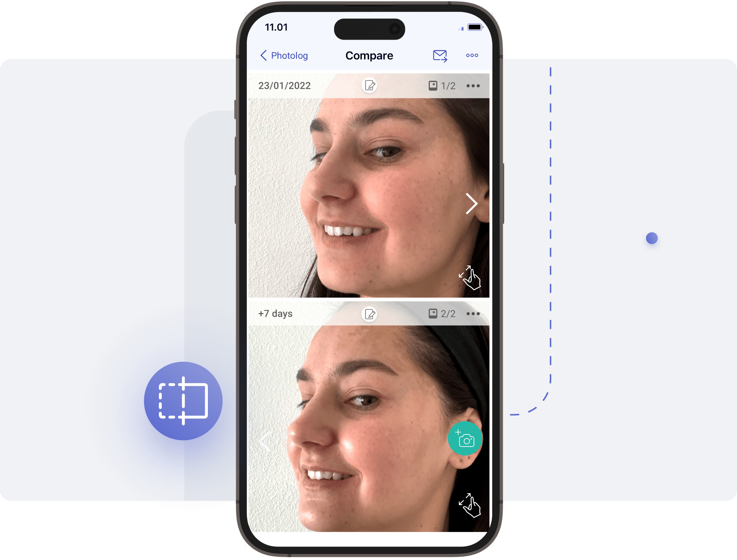Tap the +7 days label

(x=275, y=313)
